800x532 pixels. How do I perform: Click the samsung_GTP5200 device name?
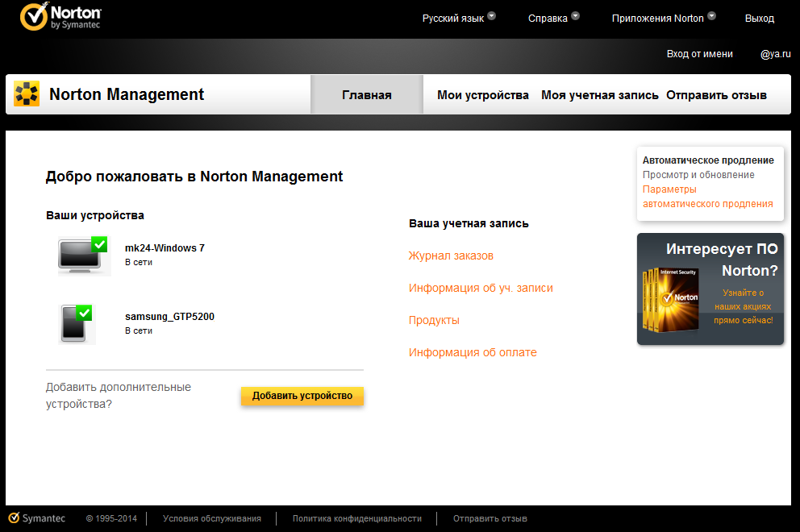(169, 316)
